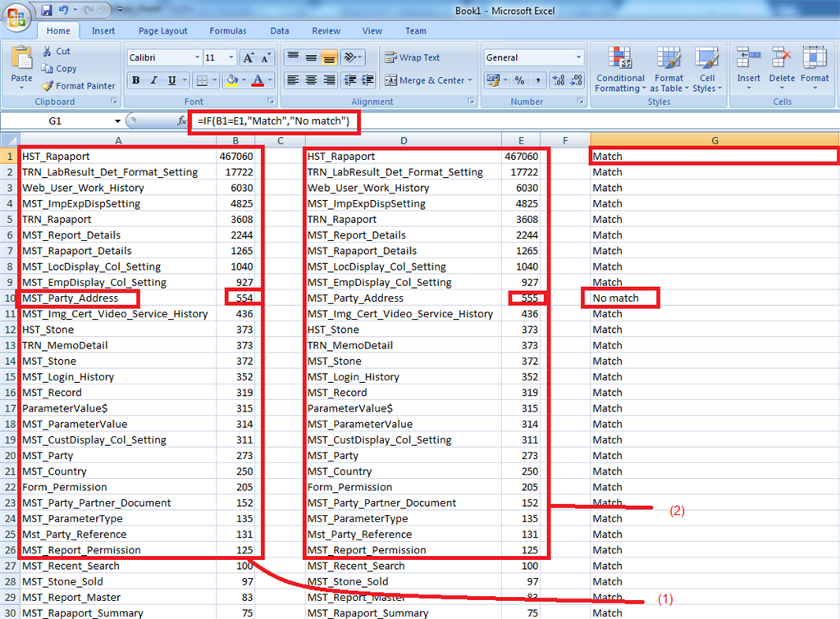This screenshot has width=840, height=619.
Task: Select cell E10 containing 555
Action: coord(521,298)
